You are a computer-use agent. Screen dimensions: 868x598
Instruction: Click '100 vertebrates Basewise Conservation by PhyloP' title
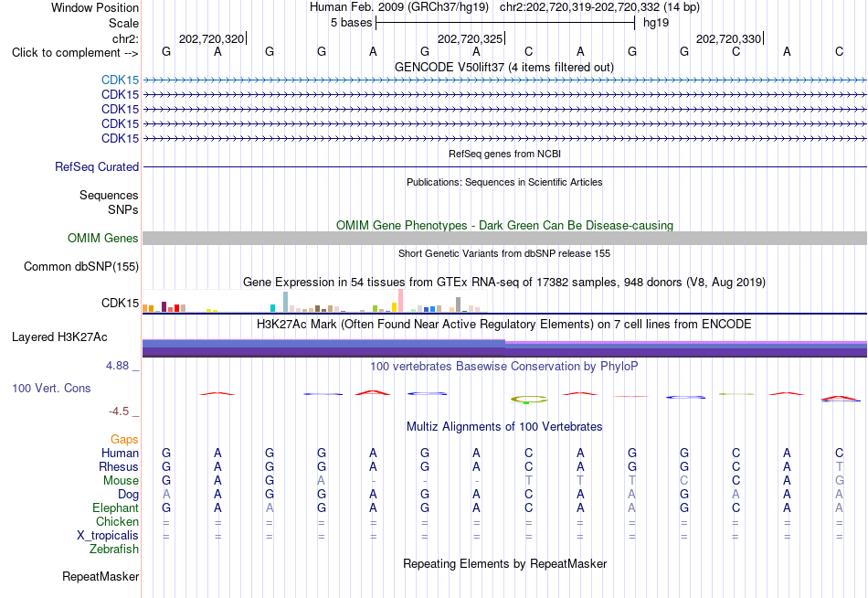[504, 367]
